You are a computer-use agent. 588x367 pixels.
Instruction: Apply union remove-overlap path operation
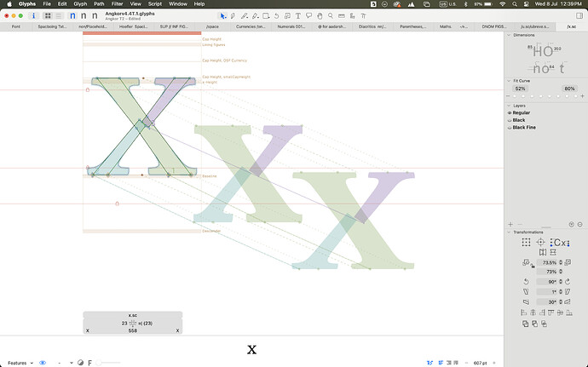[x=526, y=324]
